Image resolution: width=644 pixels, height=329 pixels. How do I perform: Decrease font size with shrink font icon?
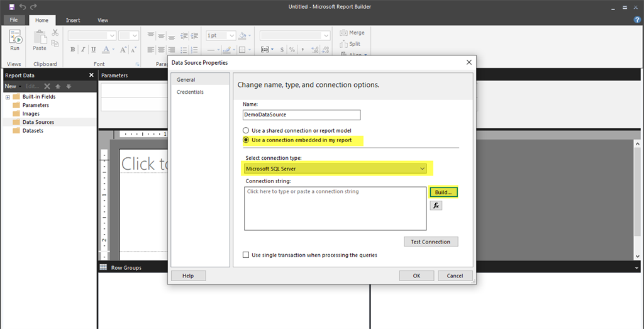133,50
